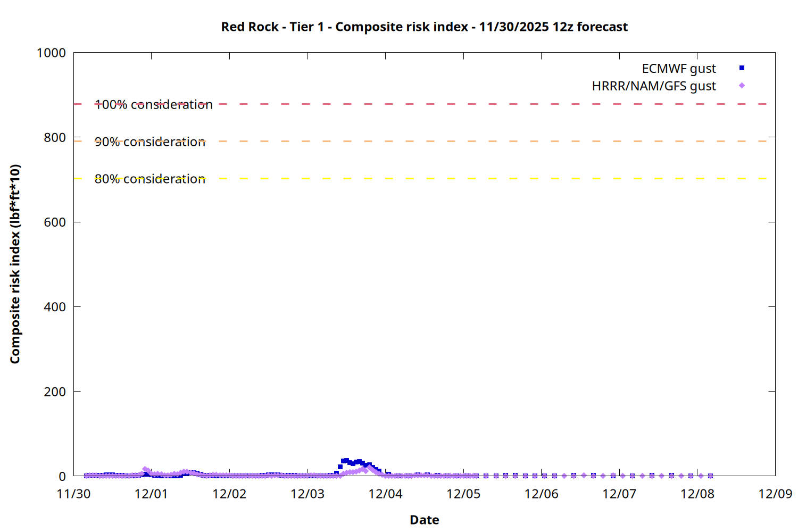Click the 200 y-axis tick label
Viewport: 798px width, 532px height.
(x=55, y=392)
